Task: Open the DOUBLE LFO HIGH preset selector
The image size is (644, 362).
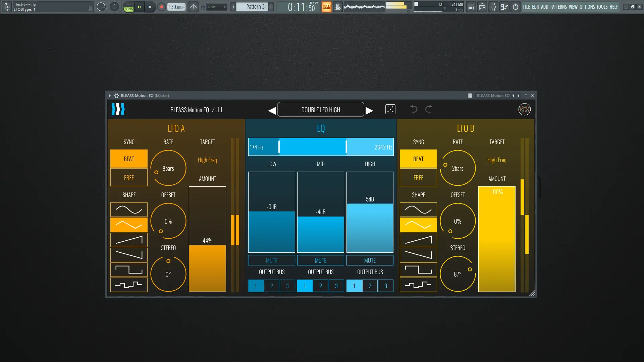Action: point(320,110)
